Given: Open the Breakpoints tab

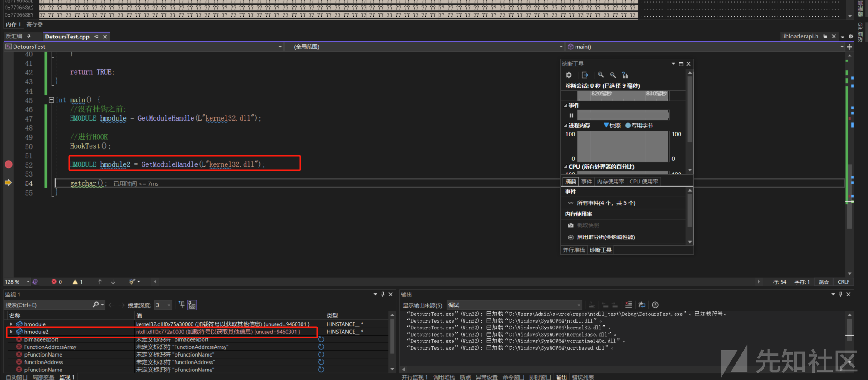Looking at the screenshot, I should click(465, 377).
